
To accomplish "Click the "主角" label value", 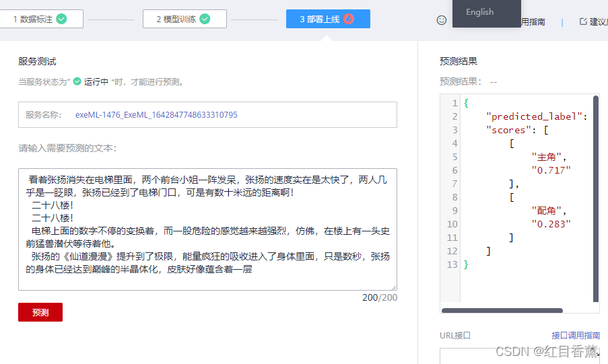I will click(x=546, y=157).
